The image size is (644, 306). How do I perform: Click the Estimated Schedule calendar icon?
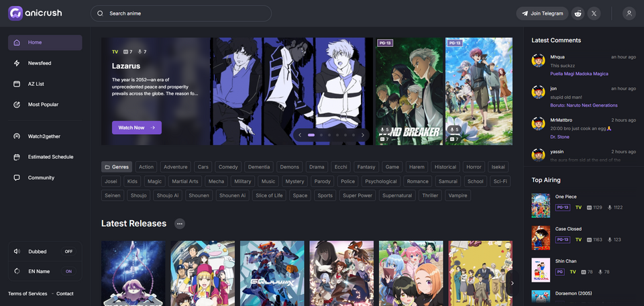(17, 157)
